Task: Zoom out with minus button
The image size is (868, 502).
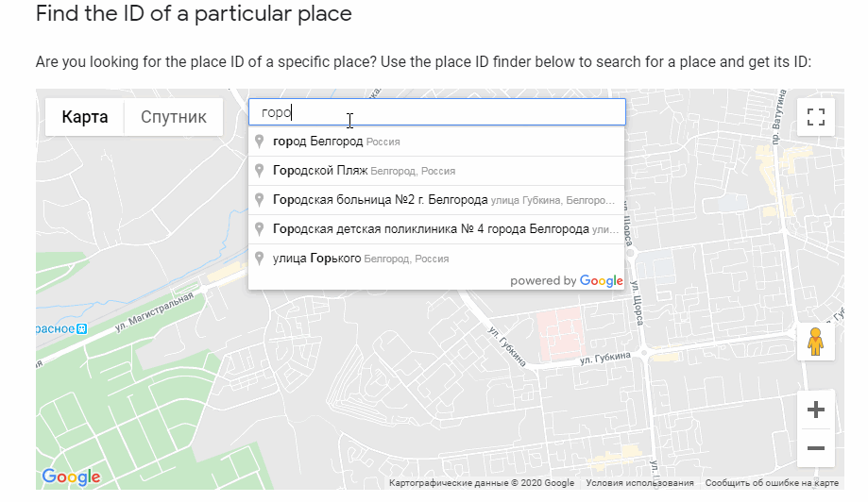Action: coord(816,448)
